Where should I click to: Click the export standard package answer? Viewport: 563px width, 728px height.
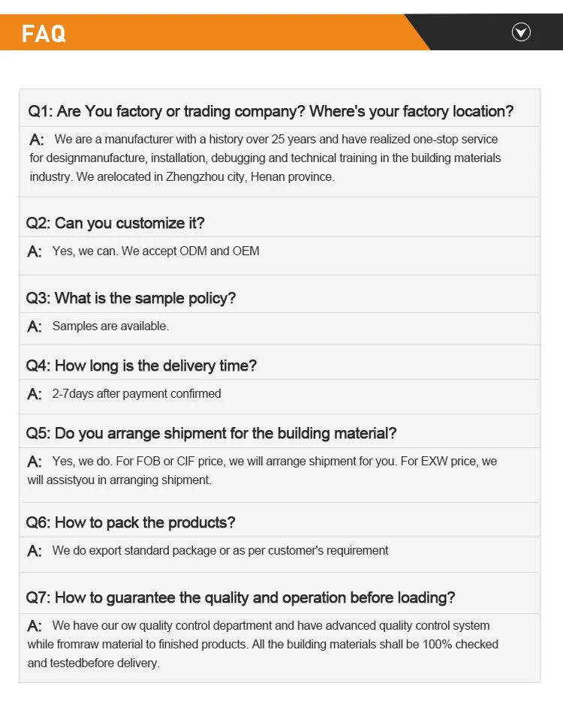[x=220, y=551]
